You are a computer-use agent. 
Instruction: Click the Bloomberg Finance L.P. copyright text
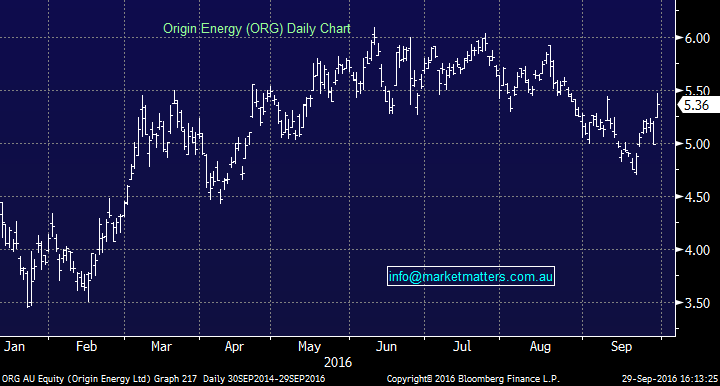[x=473, y=379]
